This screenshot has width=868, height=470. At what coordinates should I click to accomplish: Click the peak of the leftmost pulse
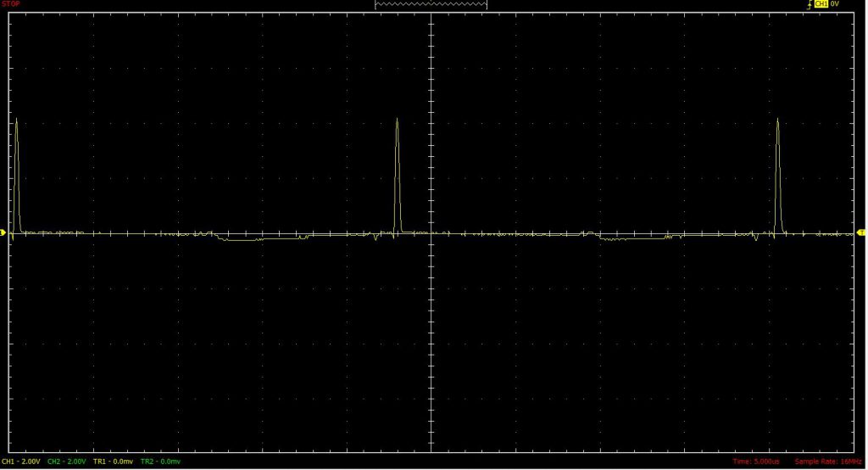click(x=16, y=119)
